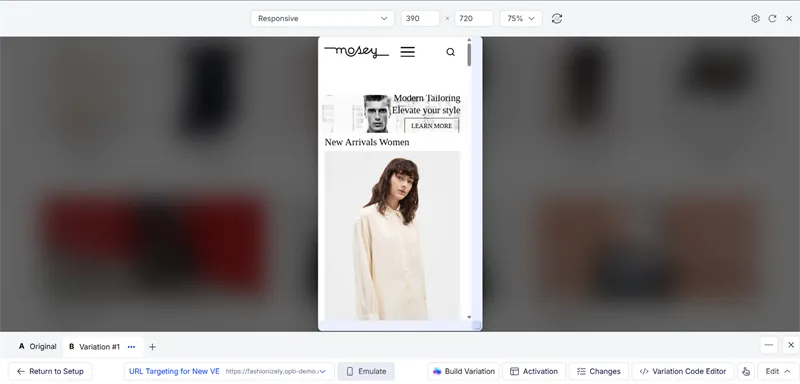Expand the Edit mode dropdown
Screen dimensions: 800x384
(x=778, y=371)
